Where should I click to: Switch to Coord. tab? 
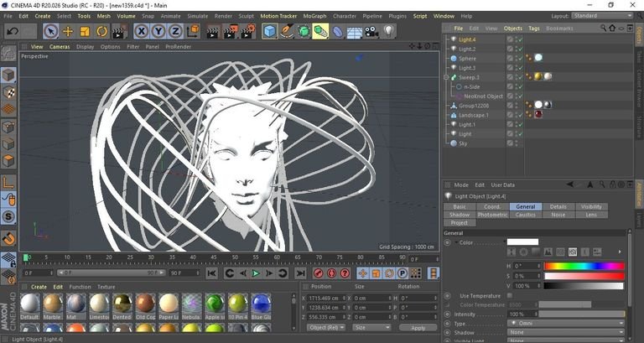click(492, 206)
